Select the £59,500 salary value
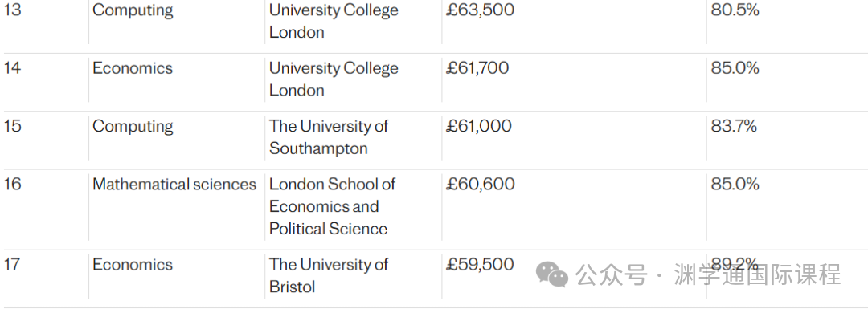868x309 pixels. click(x=480, y=264)
